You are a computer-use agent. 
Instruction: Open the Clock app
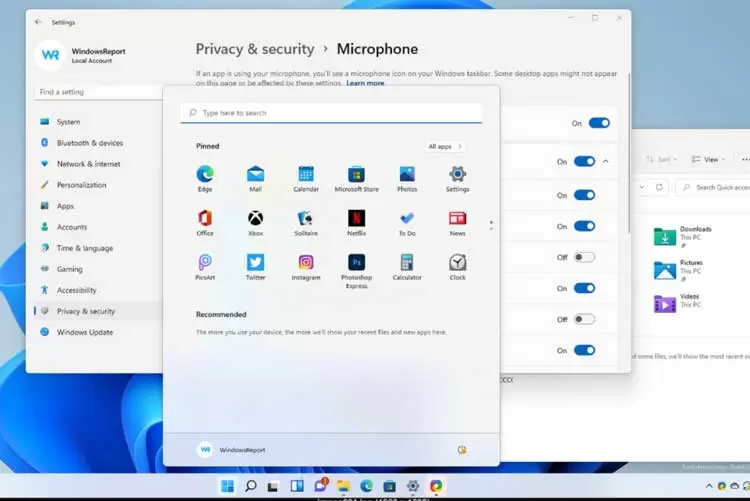click(457, 267)
